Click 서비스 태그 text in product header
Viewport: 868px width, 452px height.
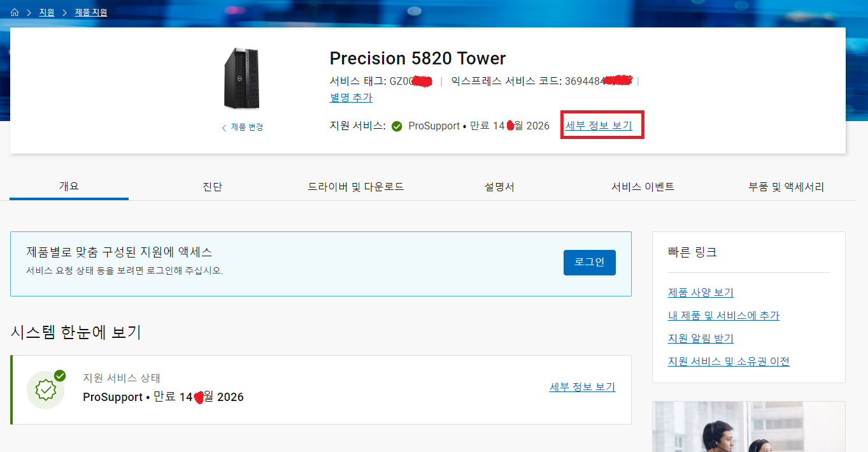coord(357,81)
